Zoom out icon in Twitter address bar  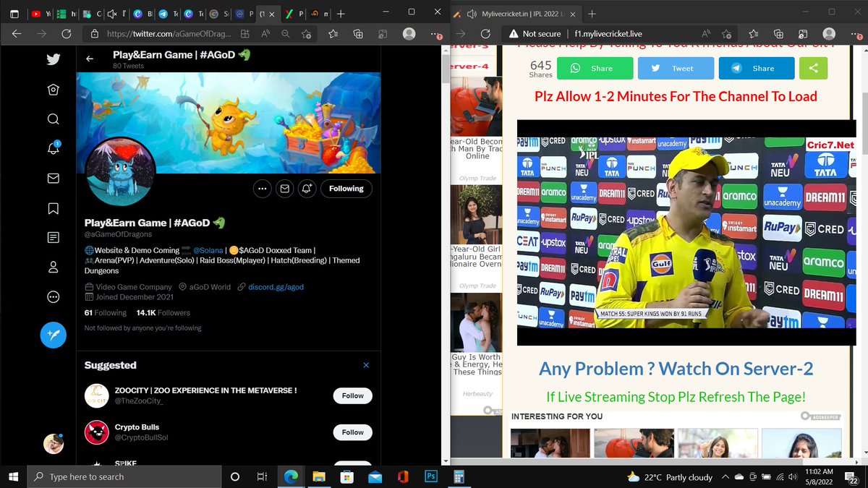point(286,34)
